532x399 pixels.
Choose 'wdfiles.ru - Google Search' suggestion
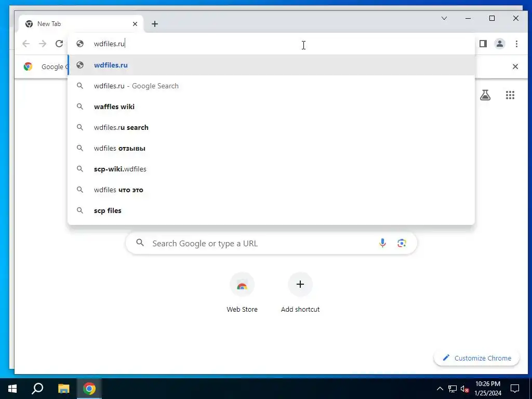(271, 86)
